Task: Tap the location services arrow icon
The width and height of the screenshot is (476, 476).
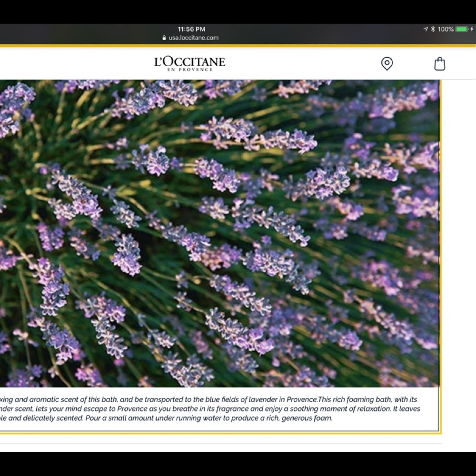Action: (426, 29)
